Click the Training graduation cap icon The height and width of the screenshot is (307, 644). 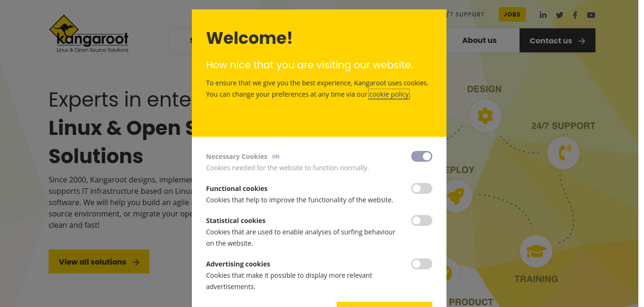pyautogui.click(x=536, y=251)
